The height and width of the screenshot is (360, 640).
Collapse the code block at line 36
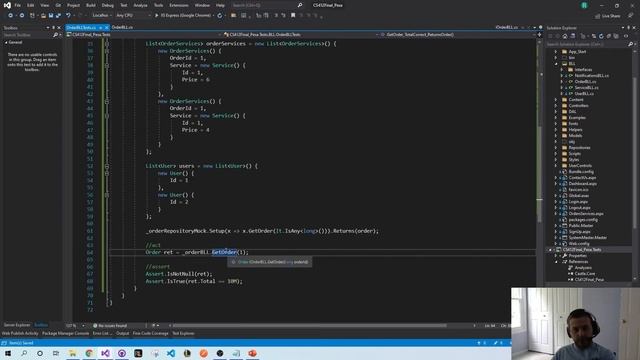pos(107,51)
